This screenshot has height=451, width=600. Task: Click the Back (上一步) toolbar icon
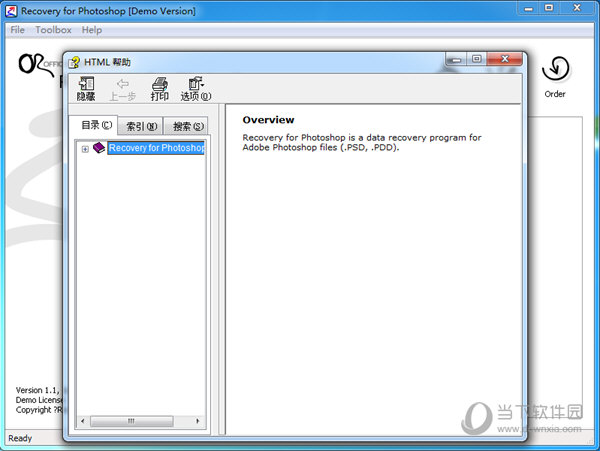click(122, 89)
